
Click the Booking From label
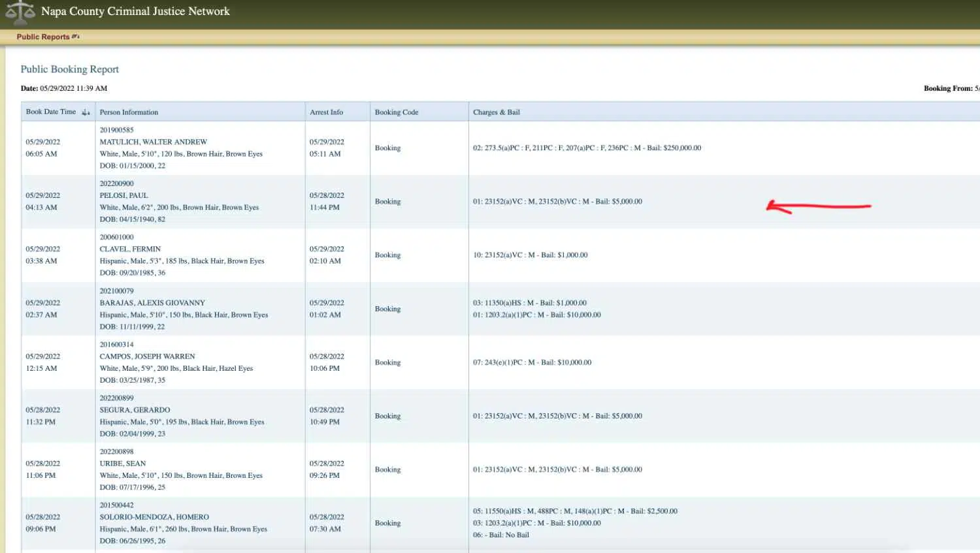948,88
